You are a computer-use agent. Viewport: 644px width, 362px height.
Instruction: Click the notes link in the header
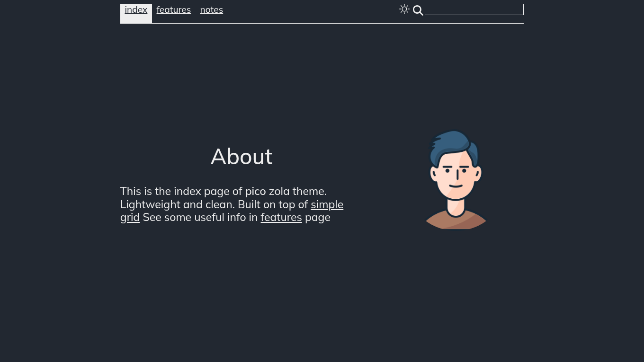click(x=211, y=9)
